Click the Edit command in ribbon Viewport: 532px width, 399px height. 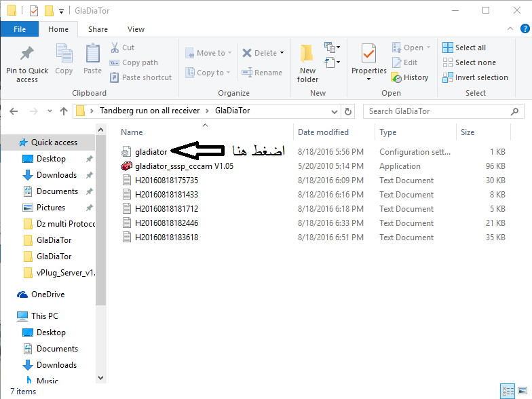(404, 62)
